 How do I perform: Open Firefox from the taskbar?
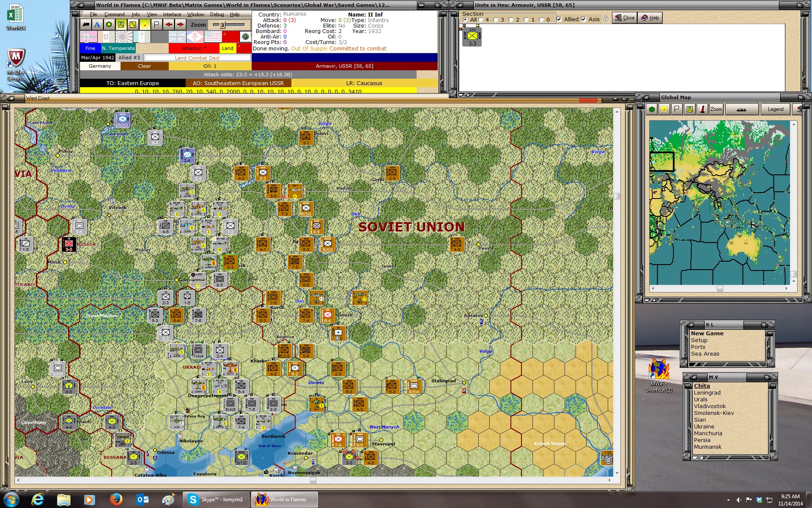click(116, 500)
